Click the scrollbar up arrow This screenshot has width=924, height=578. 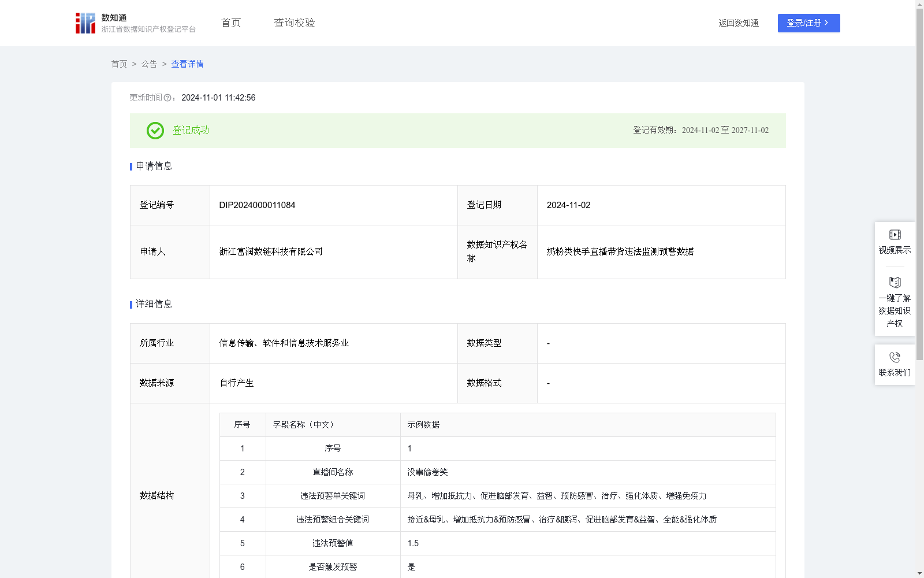pyautogui.click(x=919, y=4)
